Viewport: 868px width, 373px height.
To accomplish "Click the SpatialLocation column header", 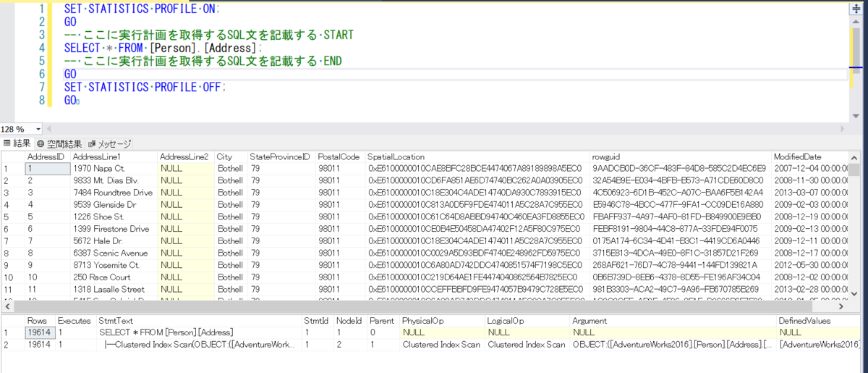I will click(x=477, y=156).
